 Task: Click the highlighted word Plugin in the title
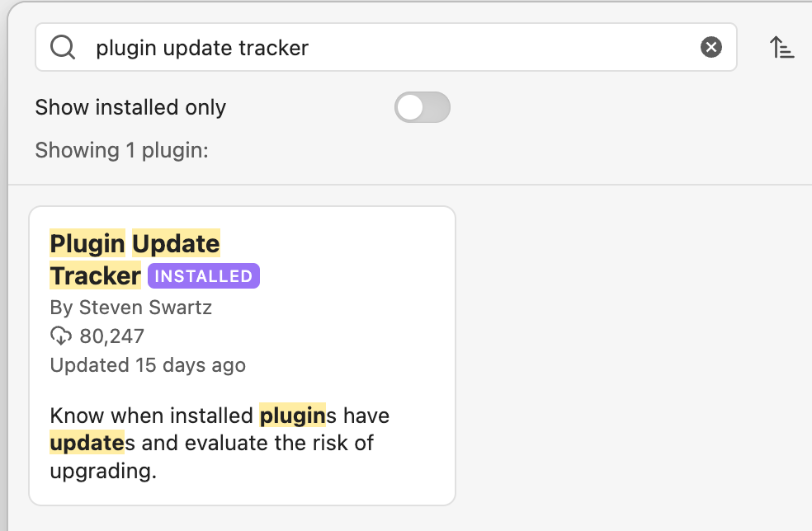click(x=87, y=244)
